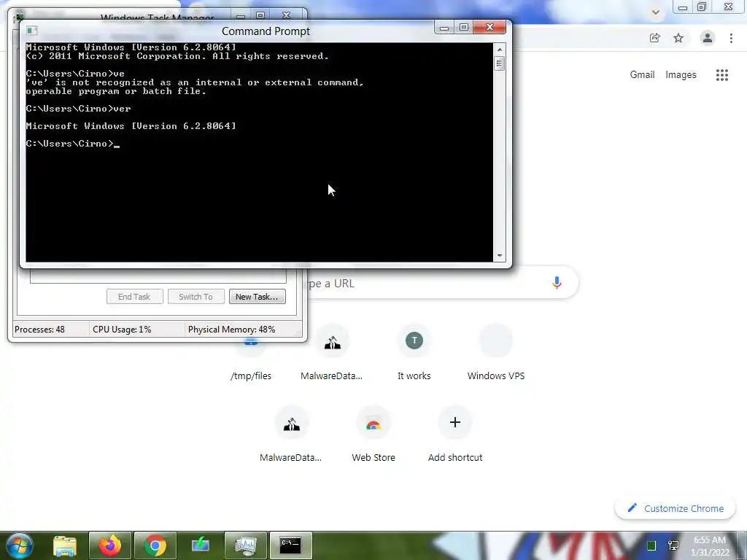Image resolution: width=747 pixels, height=560 pixels.
Task: Click Command Prompt scroll down arrow
Action: (x=499, y=256)
